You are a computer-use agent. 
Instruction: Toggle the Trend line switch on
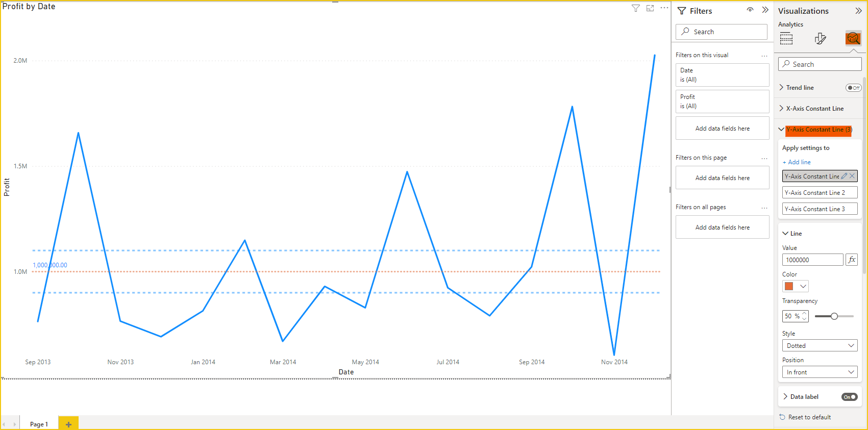point(853,88)
